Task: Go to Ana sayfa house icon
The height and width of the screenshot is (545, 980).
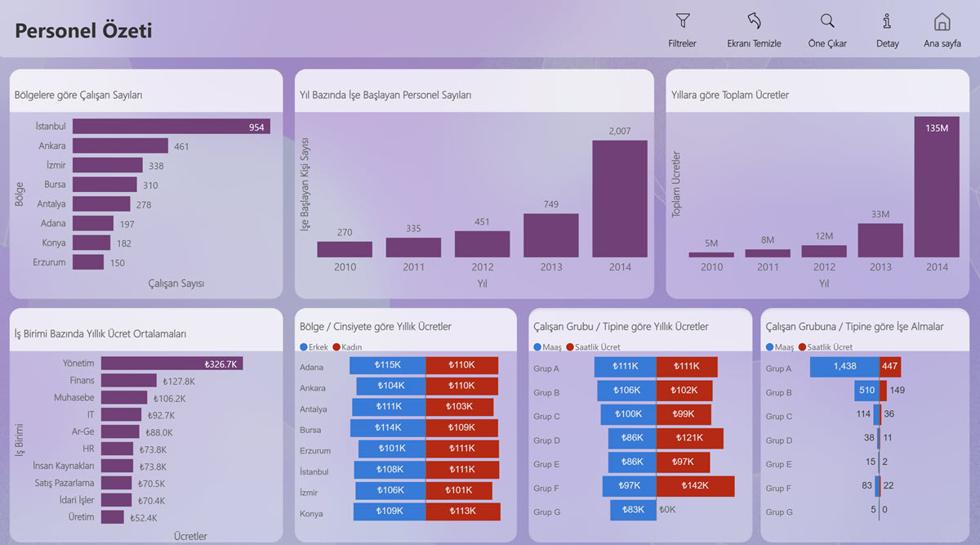Action: point(942,22)
